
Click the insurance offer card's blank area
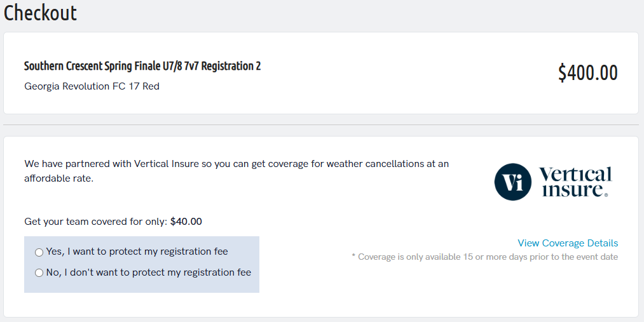369,295
